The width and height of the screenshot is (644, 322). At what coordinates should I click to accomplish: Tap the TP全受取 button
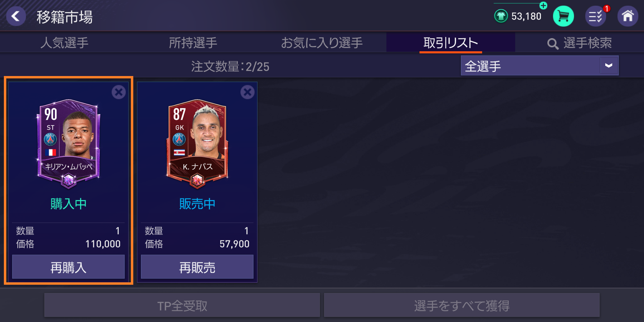(182, 305)
